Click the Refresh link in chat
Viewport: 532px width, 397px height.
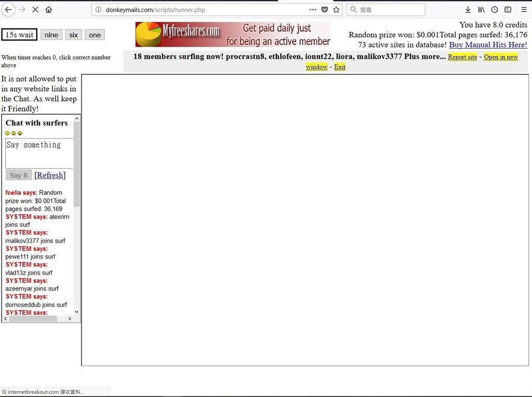point(50,175)
